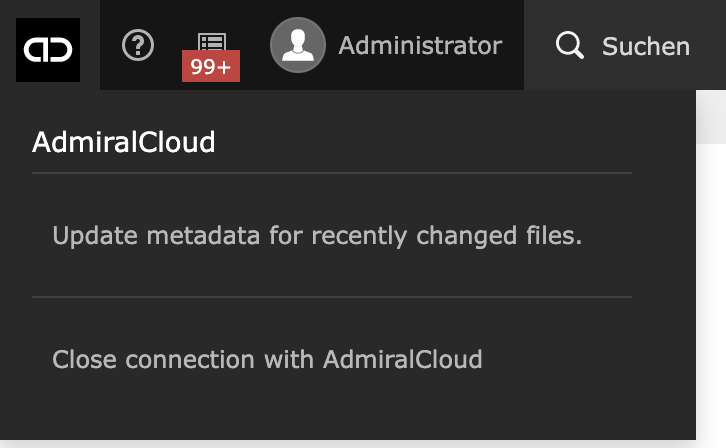Open the help question mark icon
The image size is (726, 448).
pos(138,45)
